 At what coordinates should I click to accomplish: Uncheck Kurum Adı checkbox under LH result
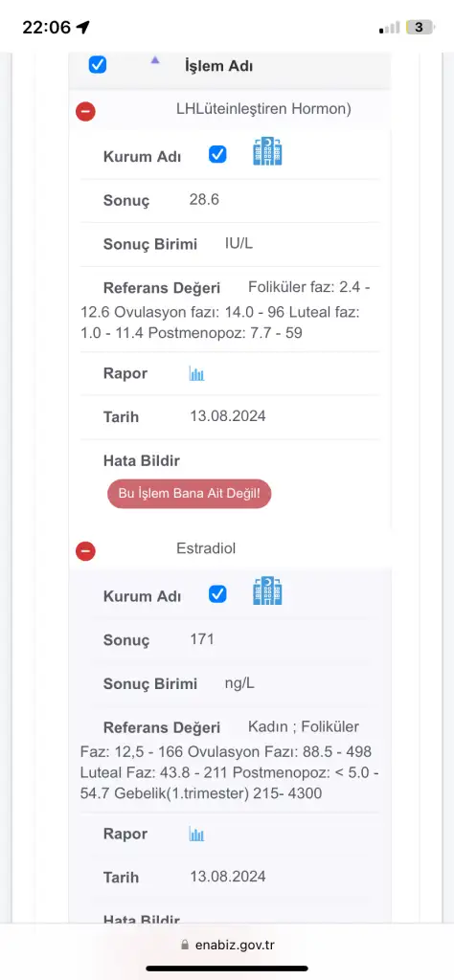tap(217, 154)
